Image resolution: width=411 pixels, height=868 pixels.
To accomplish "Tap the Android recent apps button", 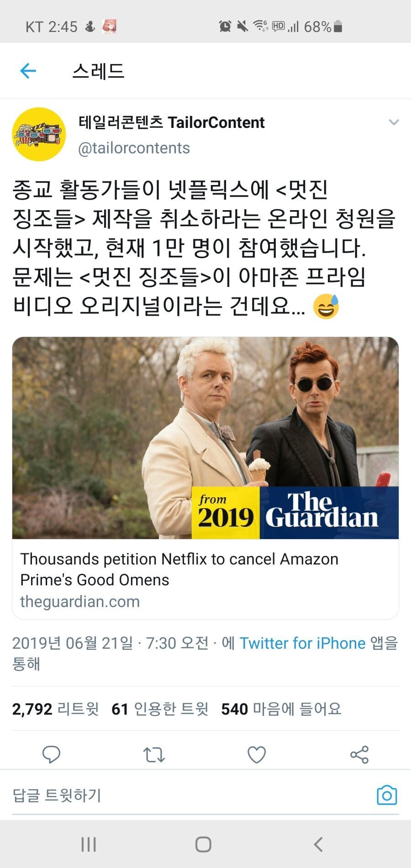I will 89,844.
